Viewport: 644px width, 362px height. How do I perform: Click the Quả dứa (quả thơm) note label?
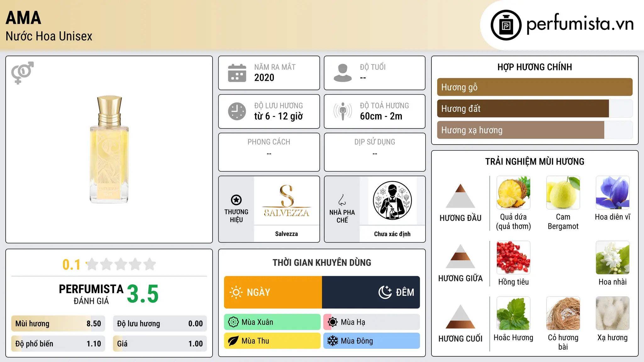514,222
